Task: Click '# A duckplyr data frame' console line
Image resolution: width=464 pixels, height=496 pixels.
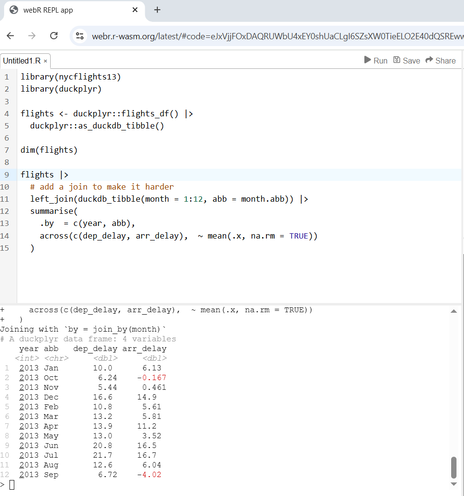Action: 88,339
